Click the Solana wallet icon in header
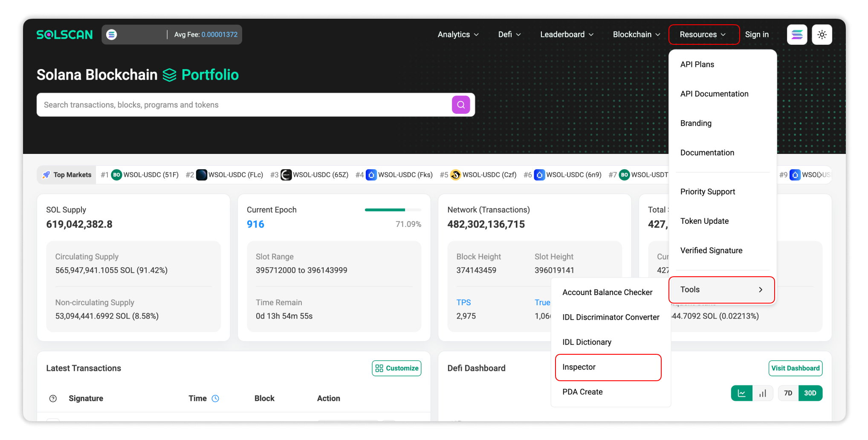This screenshot has height=440, width=868. point(797,35)
